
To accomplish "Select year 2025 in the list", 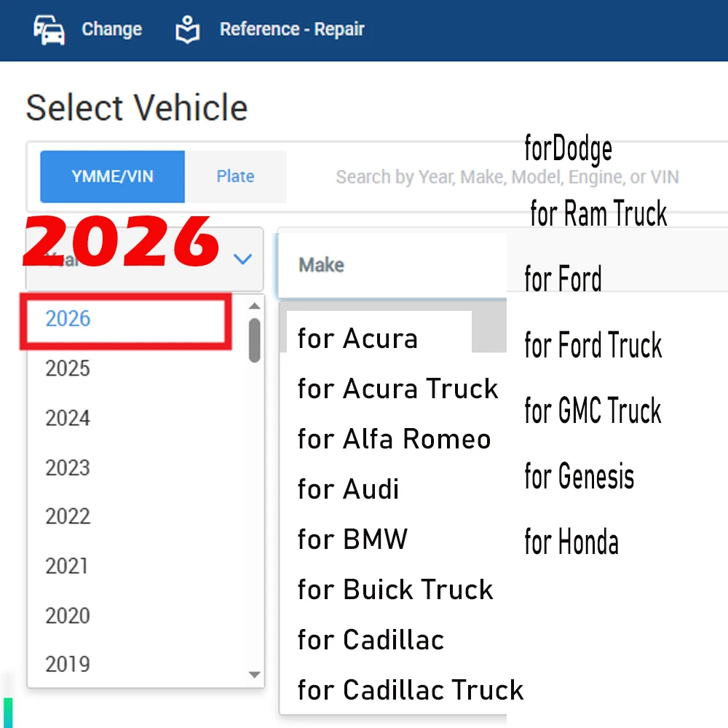I will (68, 368).
